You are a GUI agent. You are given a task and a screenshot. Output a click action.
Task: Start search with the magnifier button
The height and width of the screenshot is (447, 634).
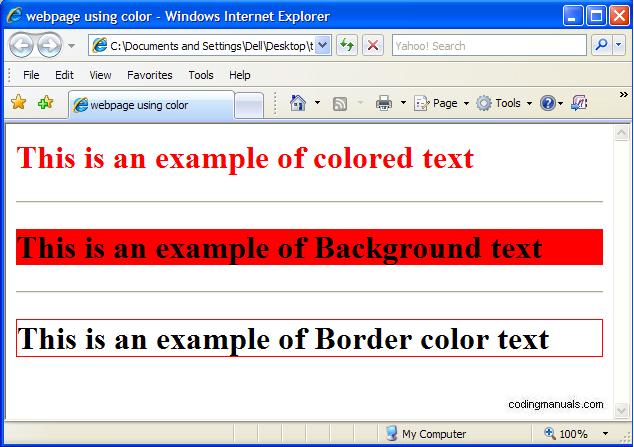[602, 45]
